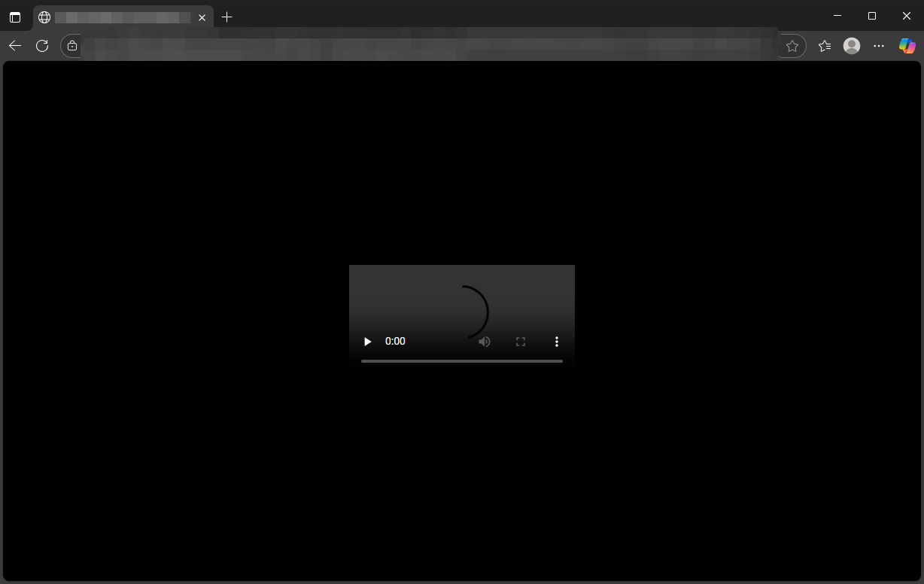Open video more options menu

pos(557,342)
